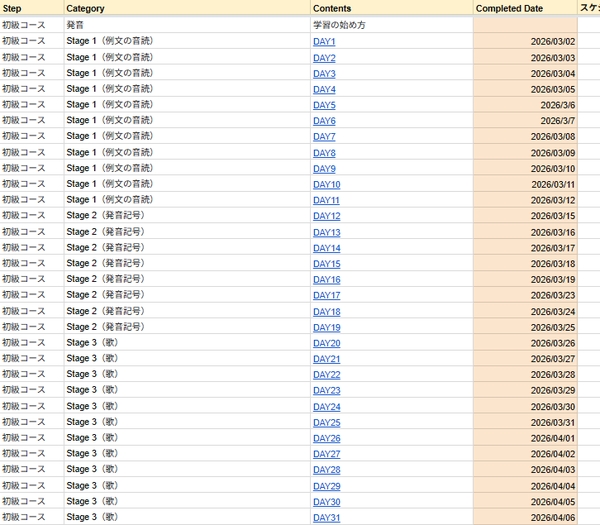
Task: Select the 学習の始め方 contents cell
Action: click(391, 25)
